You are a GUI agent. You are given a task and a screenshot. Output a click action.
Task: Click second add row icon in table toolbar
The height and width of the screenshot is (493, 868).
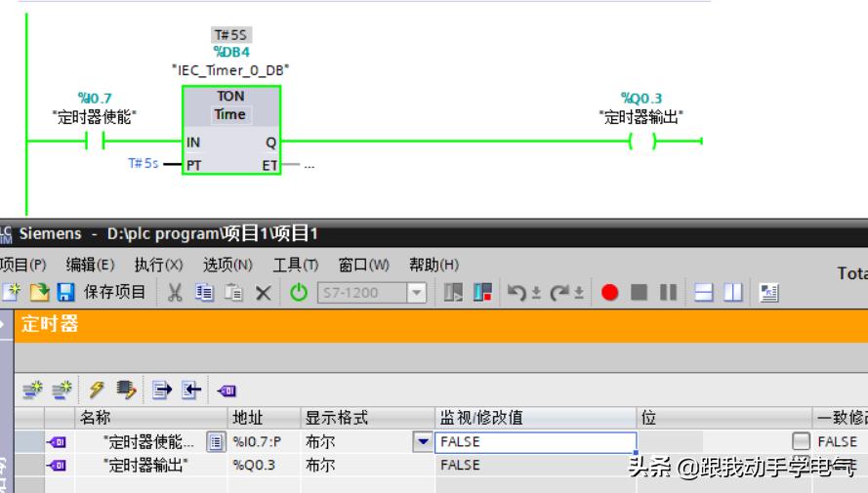[x=62, y=390]
